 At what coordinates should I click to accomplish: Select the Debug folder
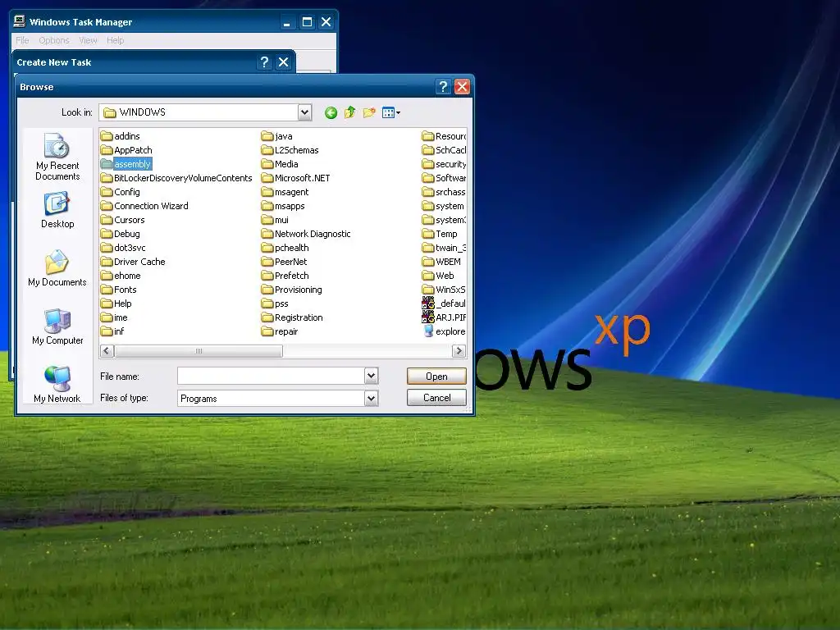click(121, 234)
